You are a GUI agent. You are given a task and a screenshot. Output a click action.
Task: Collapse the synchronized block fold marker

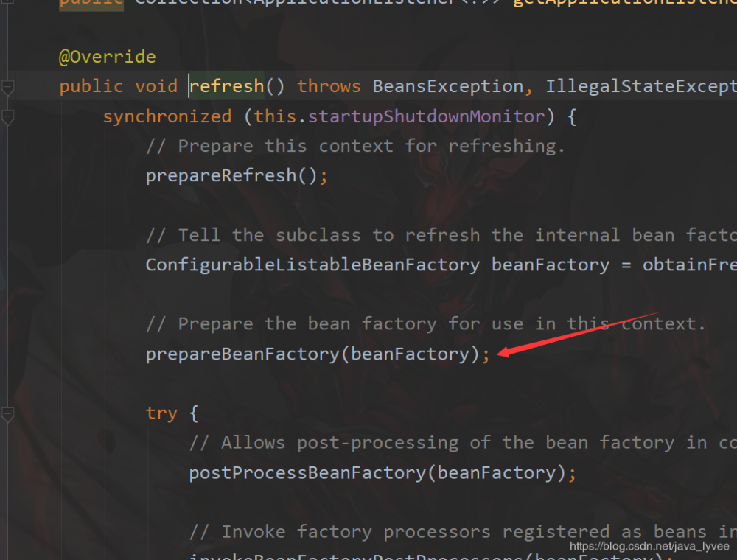7,117
